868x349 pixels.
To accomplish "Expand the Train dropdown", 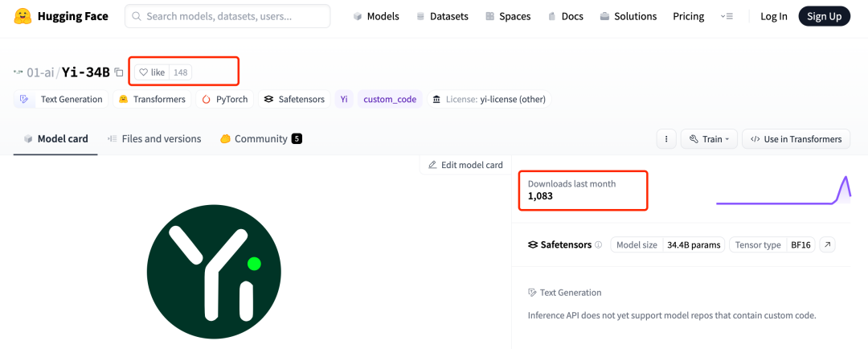I will (708, 139).
